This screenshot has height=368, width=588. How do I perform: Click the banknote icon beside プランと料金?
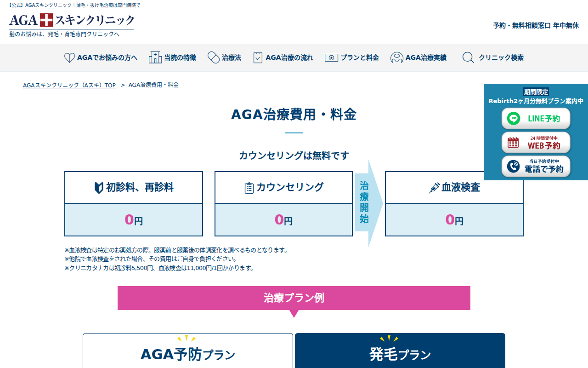point(331,57)
